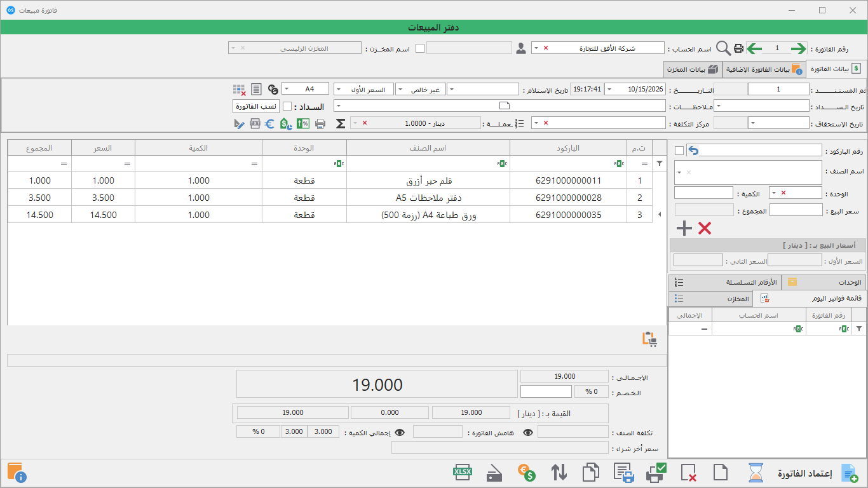This screenshot has height=488, width=868.
Task: Click the up-down sort arrows icon
Action: tap(559, 472)
